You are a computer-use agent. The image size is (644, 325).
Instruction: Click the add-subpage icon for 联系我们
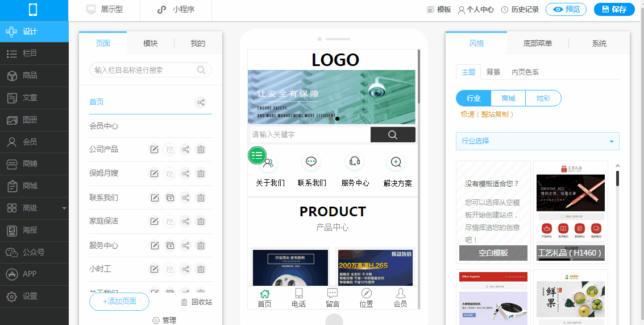[170, 198]
